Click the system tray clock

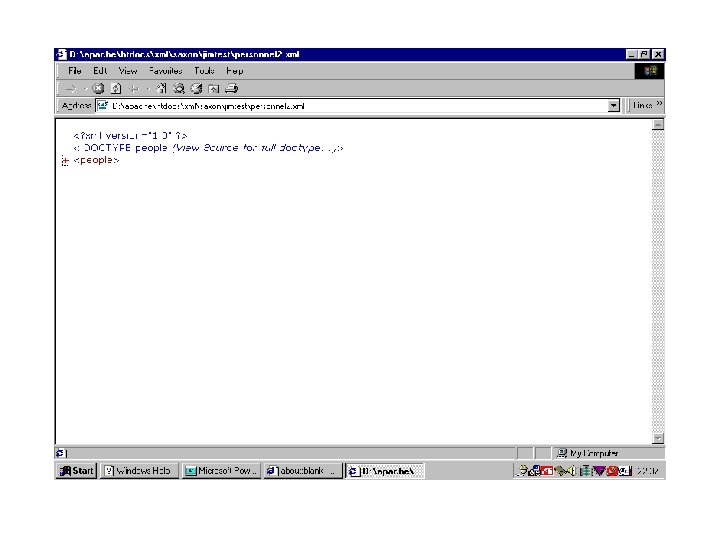point(648,471)
